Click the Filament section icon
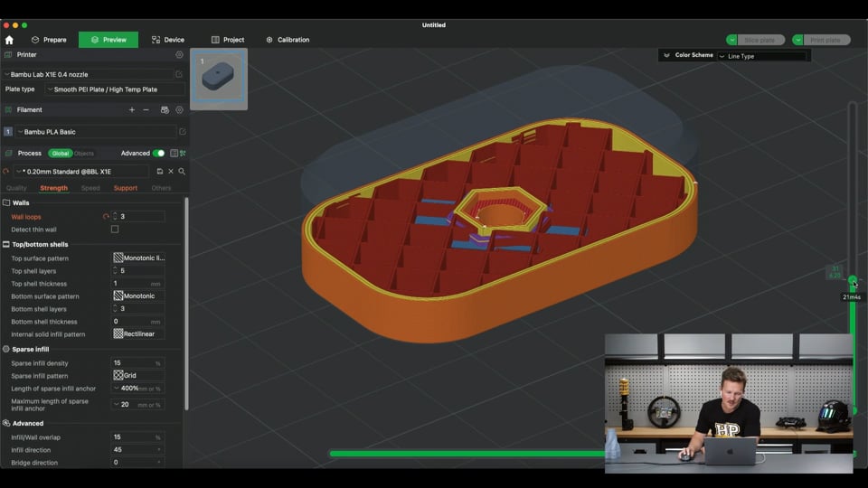This screenshot has height=488, width=868. (8, 110)
